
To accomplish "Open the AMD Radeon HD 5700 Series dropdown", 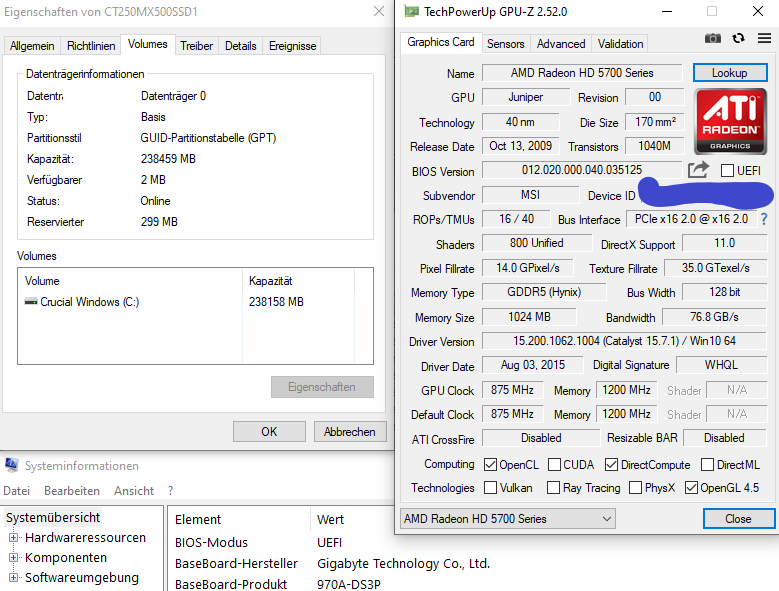I will (508, 518).
